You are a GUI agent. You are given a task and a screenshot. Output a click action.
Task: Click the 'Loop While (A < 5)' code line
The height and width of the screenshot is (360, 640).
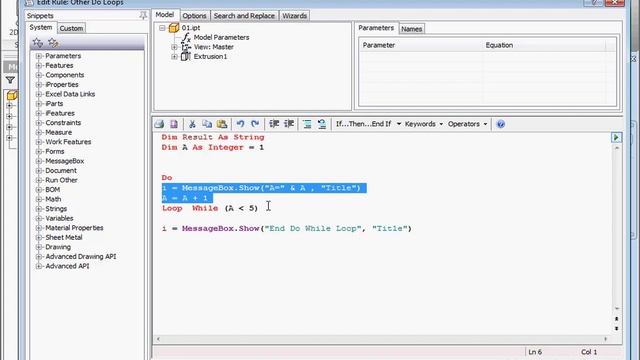210,208
